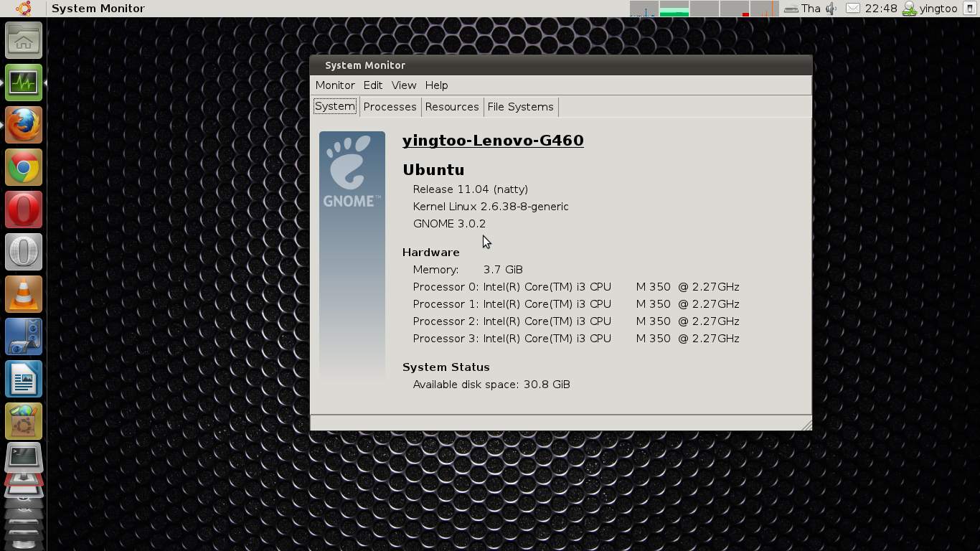Viewport: 980px width, 551px height.
Task: Open the volume speaker indicator
Action: tap(831, 9)
